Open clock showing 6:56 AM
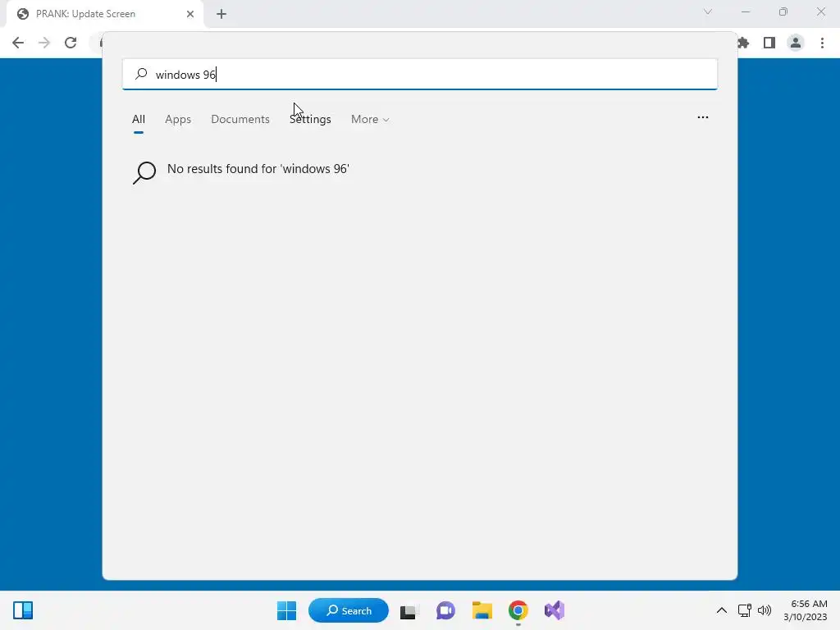The width and height of the screenshot is (840, 630). click(x=806, y=610)
